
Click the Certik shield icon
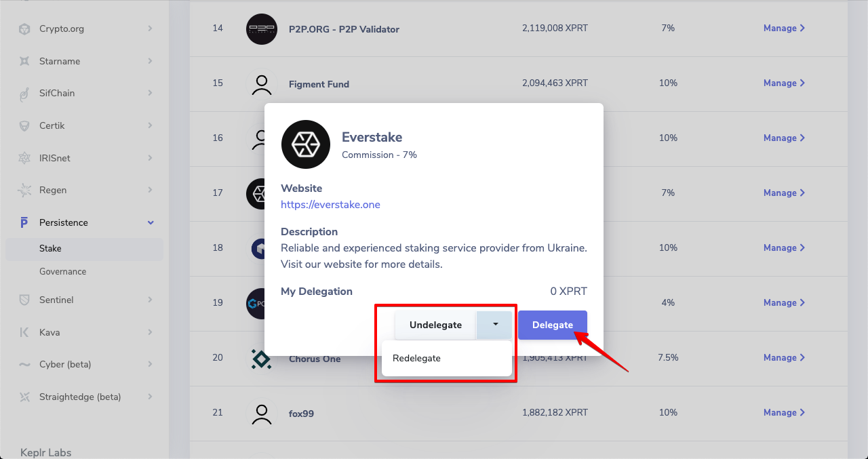pos(24,125)
